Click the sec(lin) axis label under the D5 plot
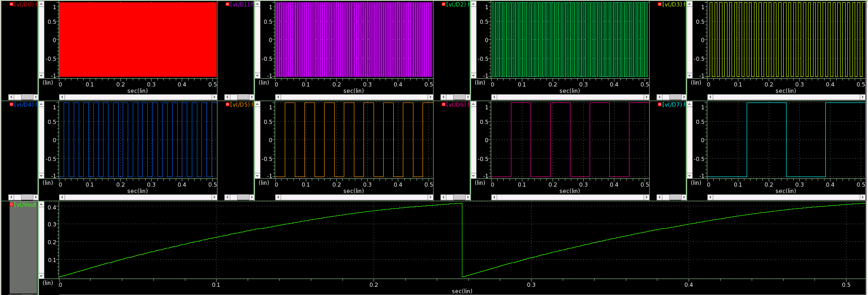This screenshot has width=868, height=295. coord(353,191)
